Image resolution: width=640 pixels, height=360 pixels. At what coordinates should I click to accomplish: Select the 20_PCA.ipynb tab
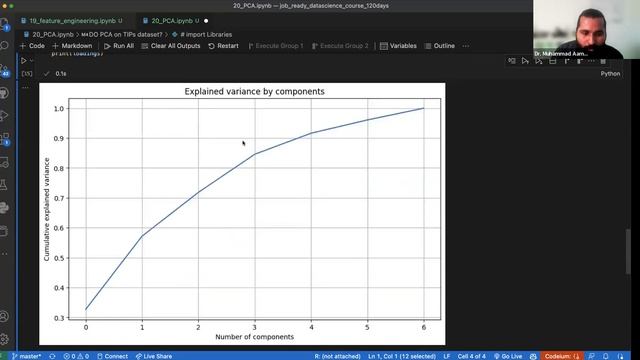click(x=172, y=20)
